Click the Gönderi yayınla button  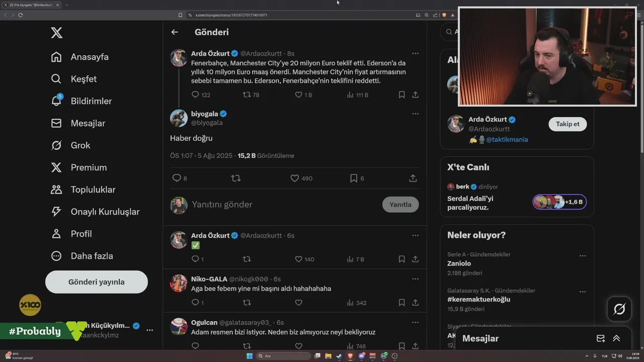97,282
